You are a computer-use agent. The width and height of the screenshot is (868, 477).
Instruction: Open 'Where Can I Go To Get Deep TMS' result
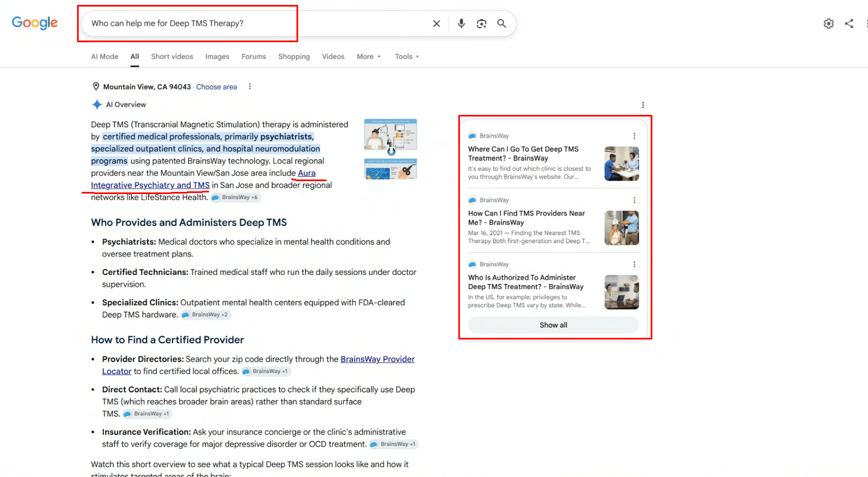point(524,153)
